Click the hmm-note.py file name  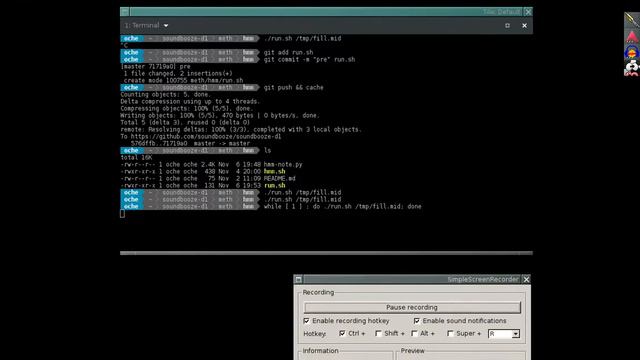(x=283, y=164)
